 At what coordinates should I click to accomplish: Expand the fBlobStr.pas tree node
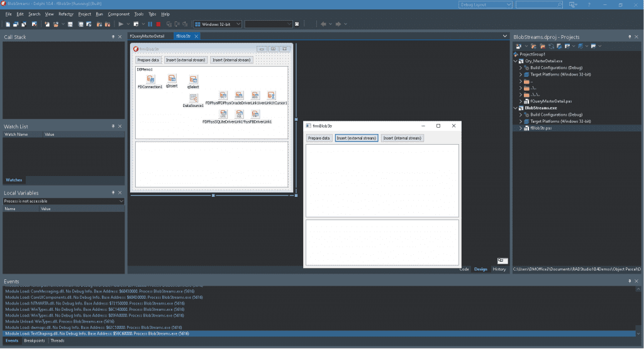coord(521,128)
